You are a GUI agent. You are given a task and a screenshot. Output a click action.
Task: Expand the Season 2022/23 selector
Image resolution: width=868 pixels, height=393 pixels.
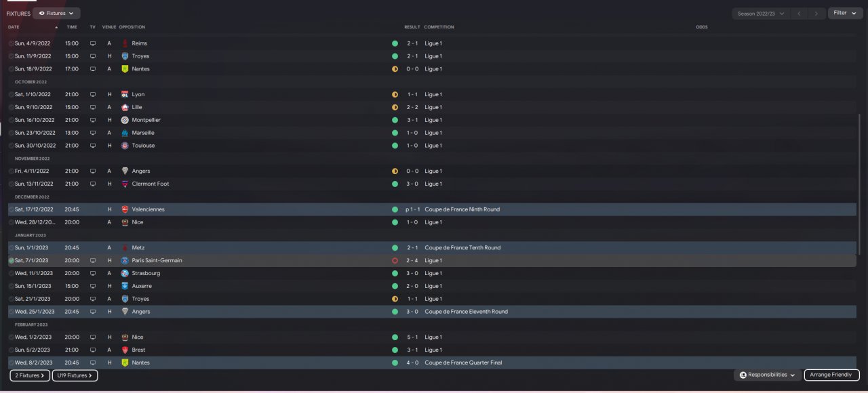pos(761,14)
